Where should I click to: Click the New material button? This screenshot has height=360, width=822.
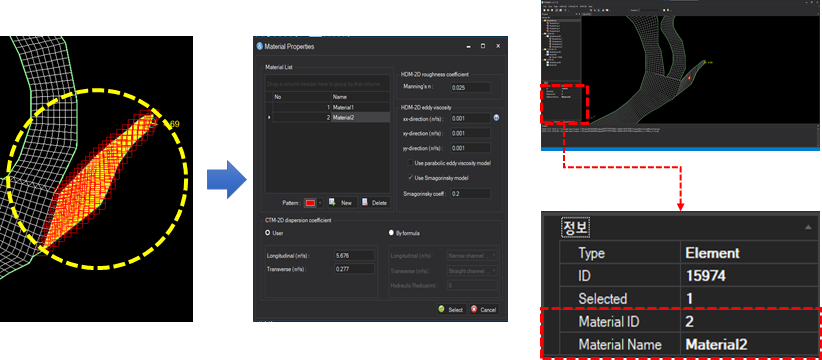pos(342,203)
